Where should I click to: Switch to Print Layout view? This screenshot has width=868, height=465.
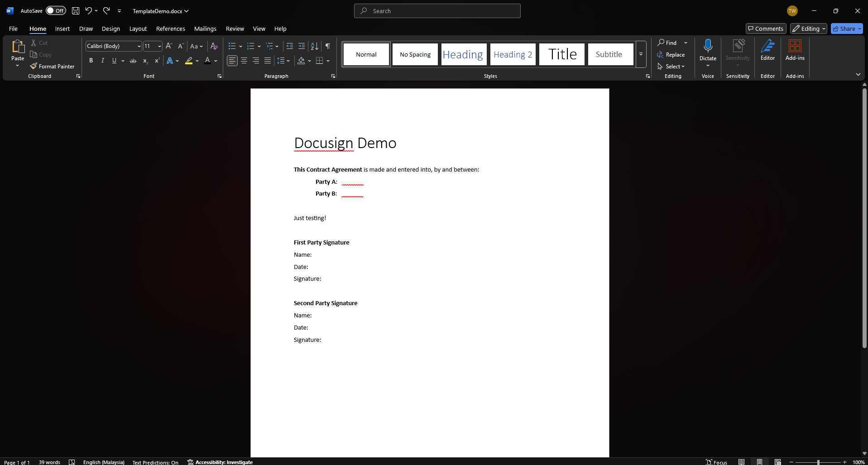point(759,462)
